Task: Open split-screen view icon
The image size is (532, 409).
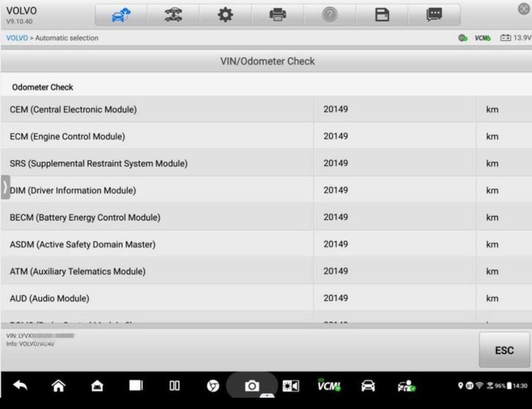Action: pos(175,386)
